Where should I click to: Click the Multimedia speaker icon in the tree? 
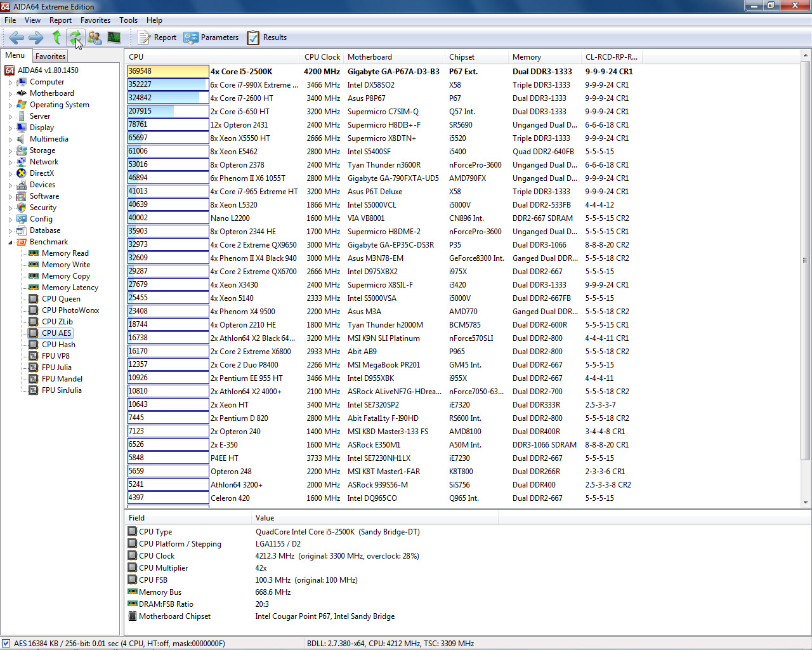(x=22, y=139)
